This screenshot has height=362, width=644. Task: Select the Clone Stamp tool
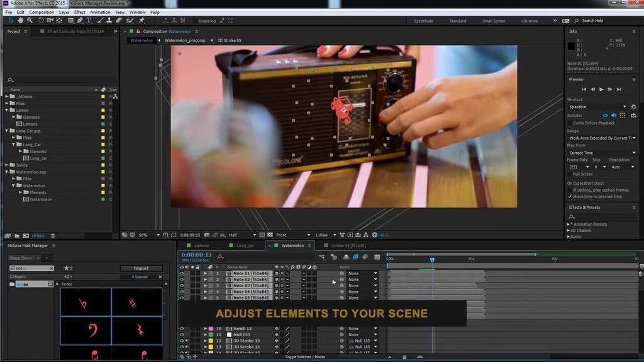pyautogui.click(x=109, y=20)
